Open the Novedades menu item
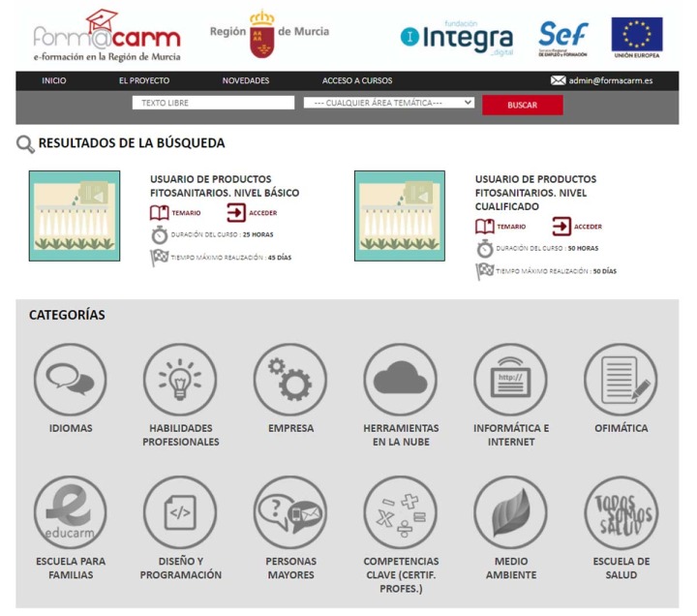This screenshot has height=616, width=697. (x=246, y=80)
